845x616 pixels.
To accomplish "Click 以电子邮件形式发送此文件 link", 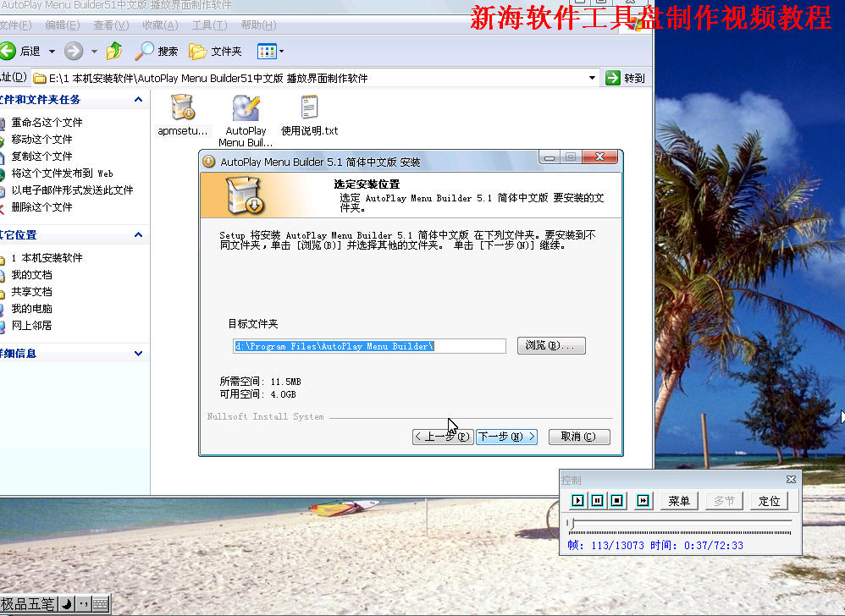I will pyautogui.click(x=72, y=190).
